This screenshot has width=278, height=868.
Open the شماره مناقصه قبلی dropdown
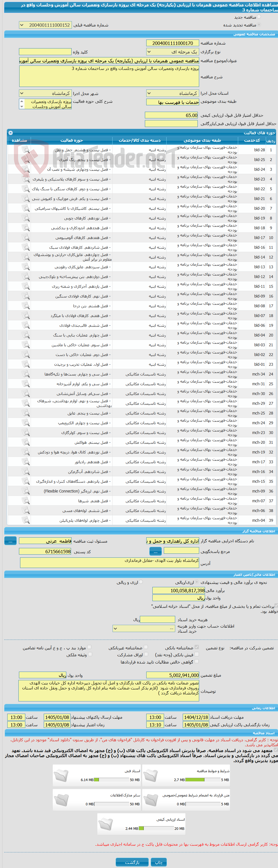45,25
